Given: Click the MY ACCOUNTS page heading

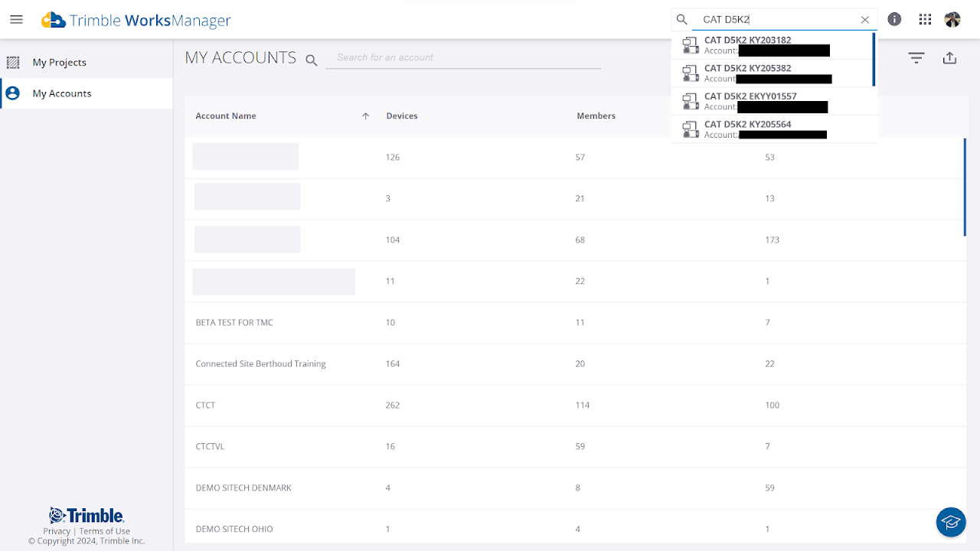Looking at the screenshot, I should click(x=240, y=58).
